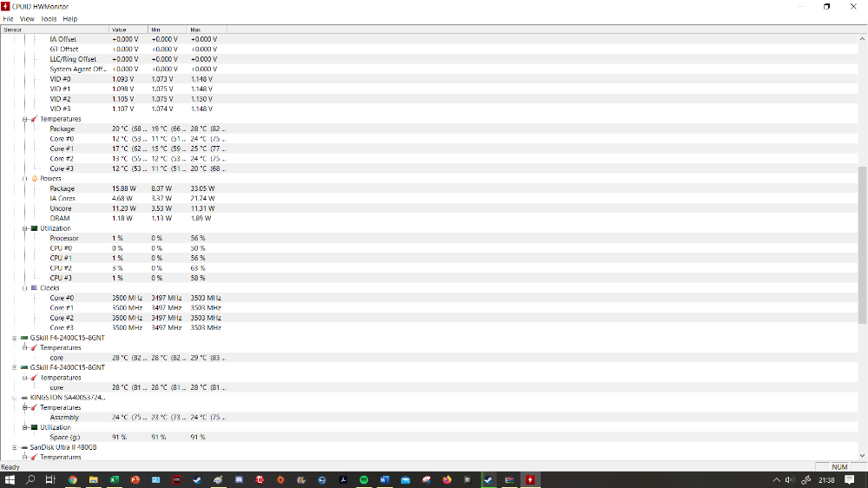Click the HWMonitor taskbar icon
The height and width of the screenshot is (488, 868).
(x=530, y=480)
